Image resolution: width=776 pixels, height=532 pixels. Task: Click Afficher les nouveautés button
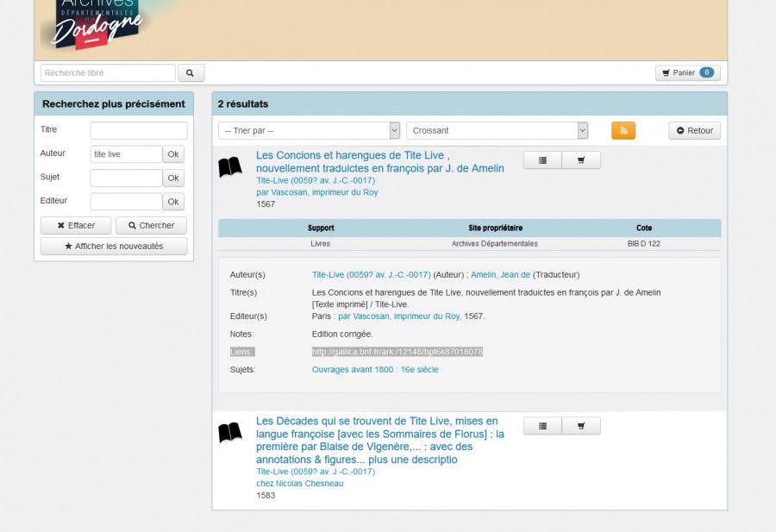tap(114, 246)
